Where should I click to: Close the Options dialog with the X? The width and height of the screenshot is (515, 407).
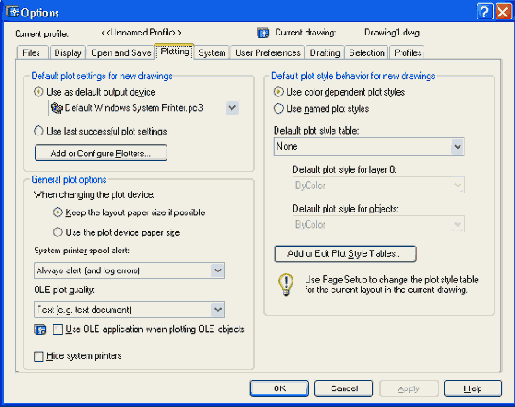coord(503,12)
